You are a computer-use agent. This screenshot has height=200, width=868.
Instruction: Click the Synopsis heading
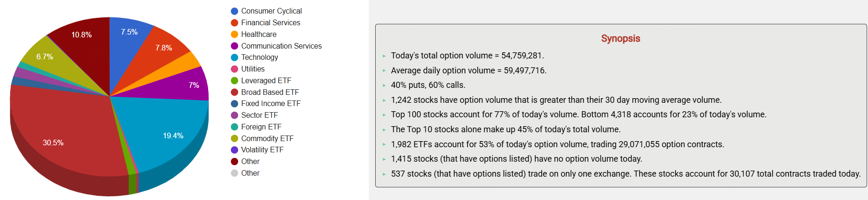click(x=620, y=38)
